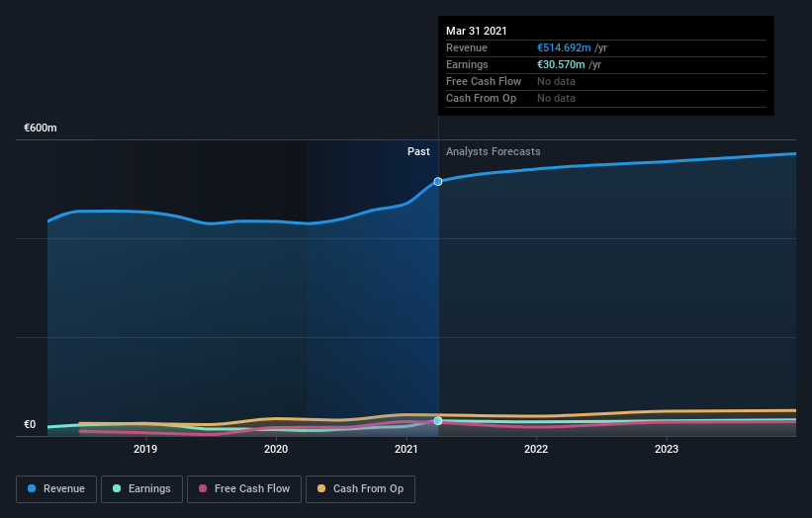Click the 2019 x-axis label
812x518 pixels.
point(145,449)
